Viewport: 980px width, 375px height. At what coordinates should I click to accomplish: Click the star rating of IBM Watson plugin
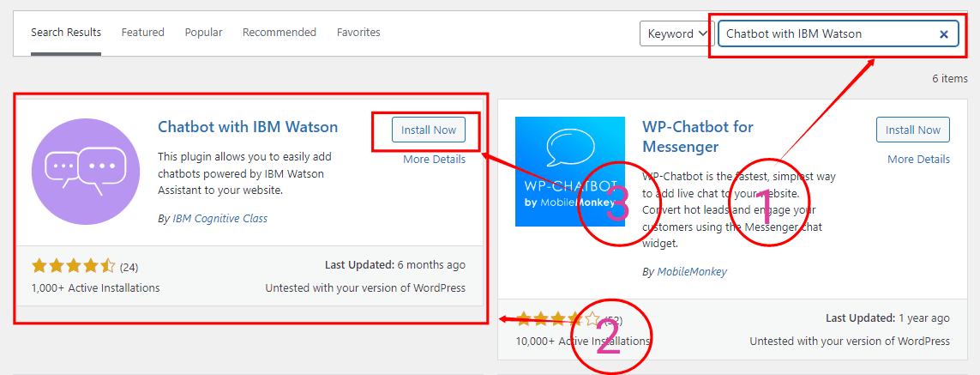pyautogui.click(x=73, y=267)
